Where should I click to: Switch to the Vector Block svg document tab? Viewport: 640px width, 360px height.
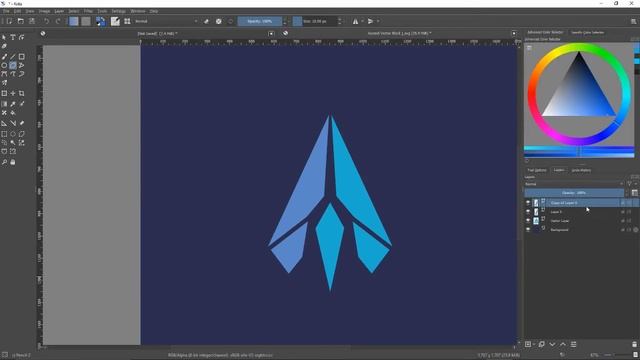[399, 33]
